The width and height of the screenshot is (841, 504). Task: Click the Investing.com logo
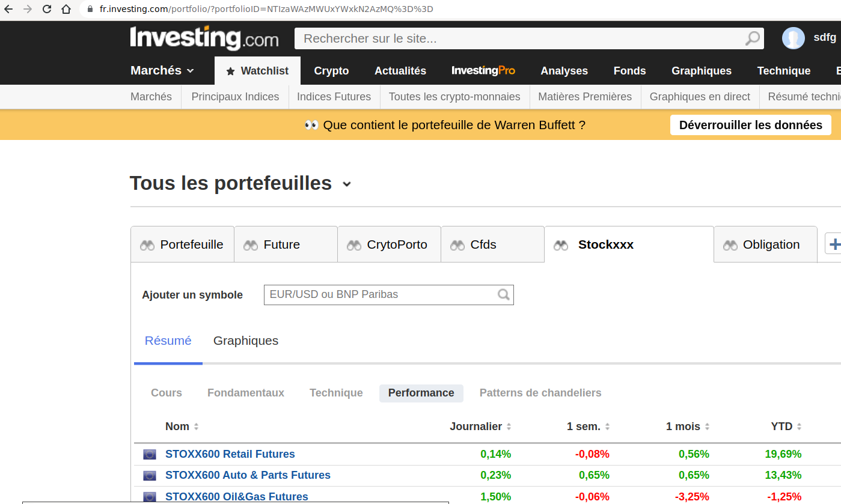[x=204, y=38]
